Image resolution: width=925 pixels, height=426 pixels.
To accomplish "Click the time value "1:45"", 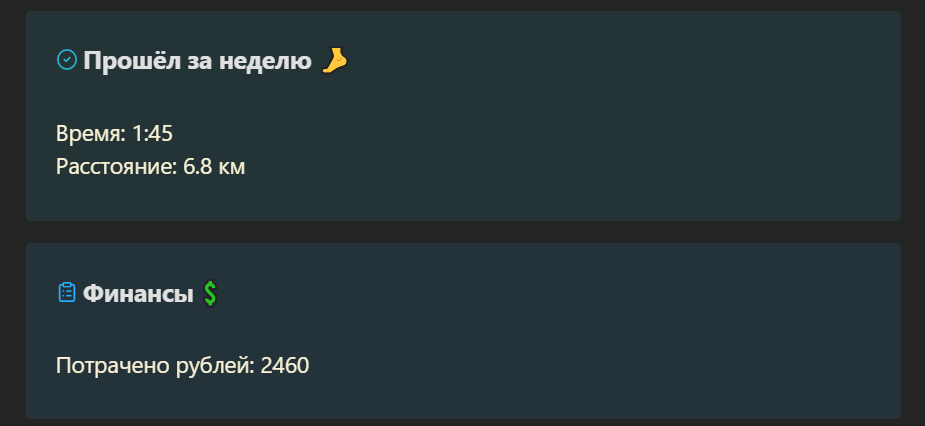I will (152, 133).
